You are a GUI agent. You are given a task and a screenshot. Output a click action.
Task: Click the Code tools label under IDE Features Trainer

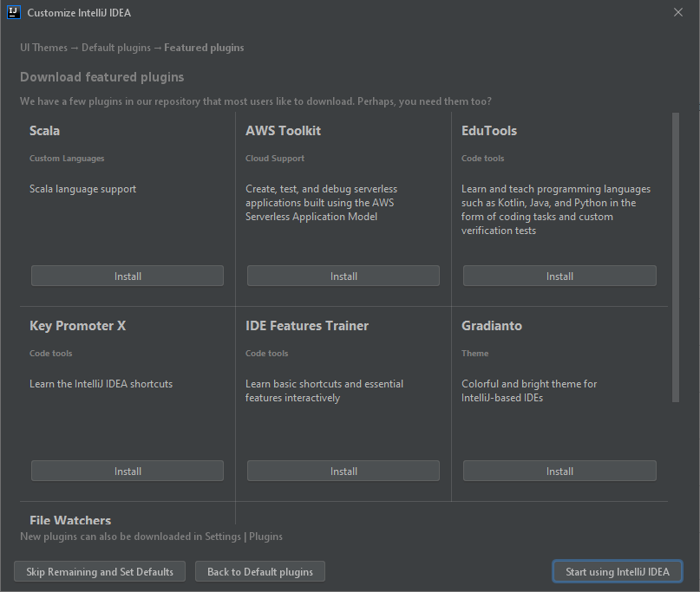click(x=267, y=354)
